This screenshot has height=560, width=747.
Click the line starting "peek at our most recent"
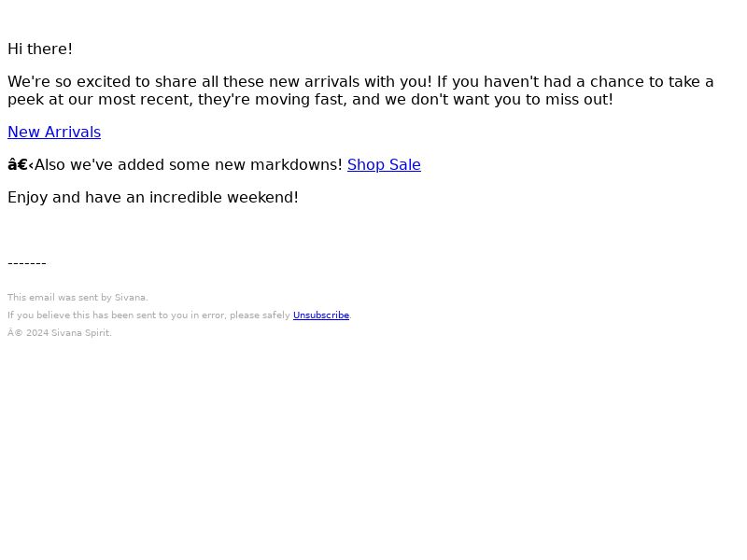pos(310,100)
